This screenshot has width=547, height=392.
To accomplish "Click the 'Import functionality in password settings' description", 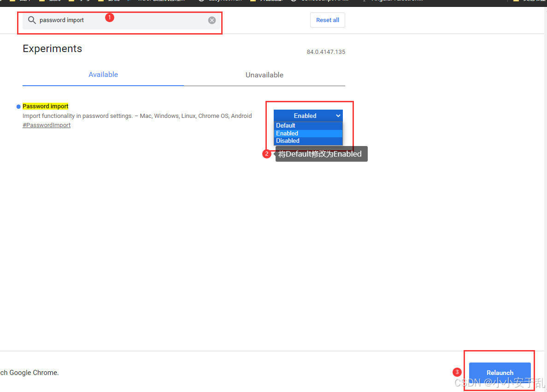I will tap(137, 116).
